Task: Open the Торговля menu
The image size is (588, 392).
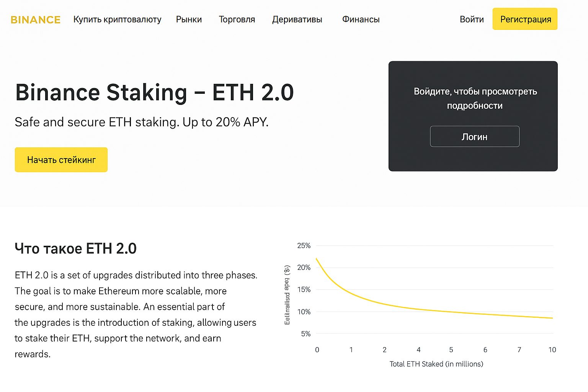Action: coord(237,19)
